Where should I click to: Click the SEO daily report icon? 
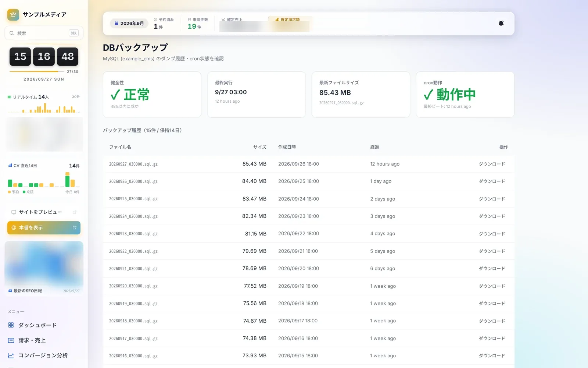pos(10,291)
